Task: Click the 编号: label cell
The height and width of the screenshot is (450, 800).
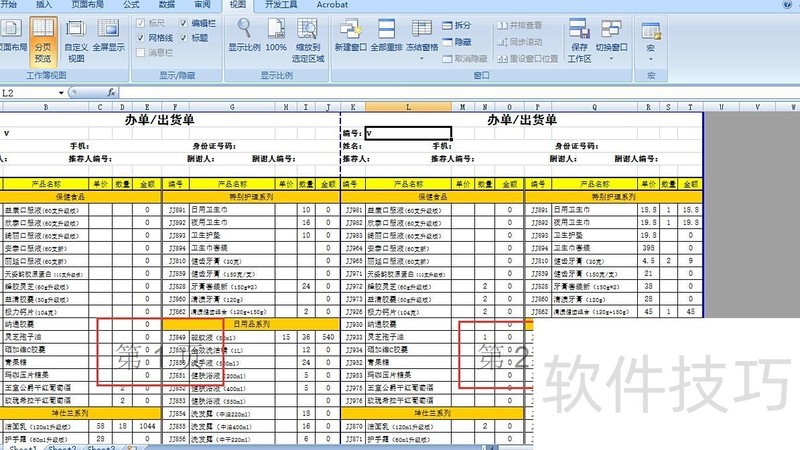Action: point(353,134)
